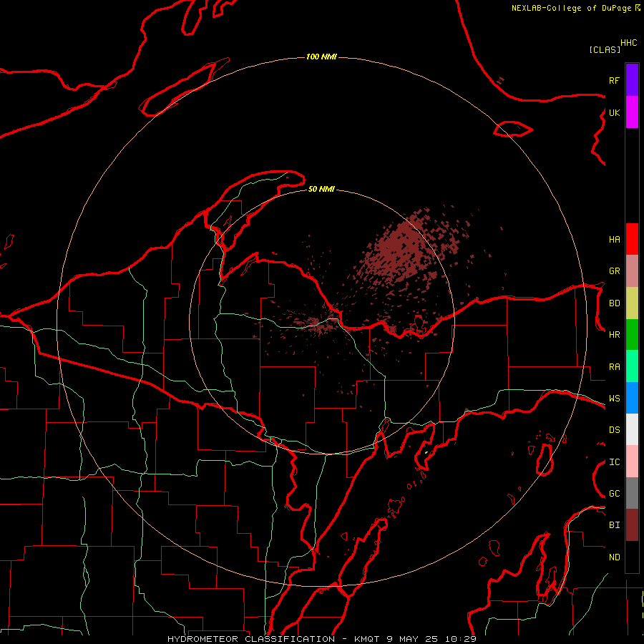Select the WS blue legend swatch
The height and width of the screenshot is (644, 644).
632,398
